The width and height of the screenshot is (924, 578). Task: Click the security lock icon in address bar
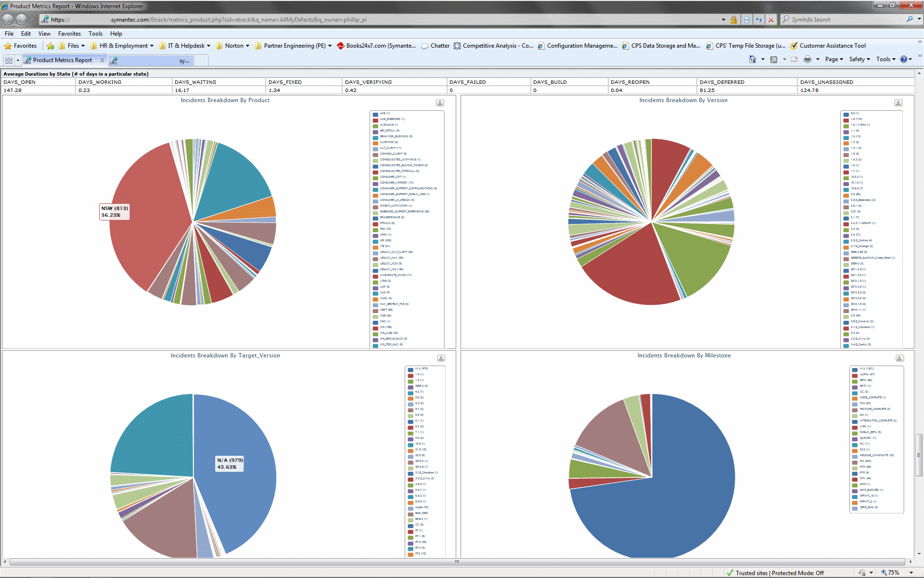point(733,20)
